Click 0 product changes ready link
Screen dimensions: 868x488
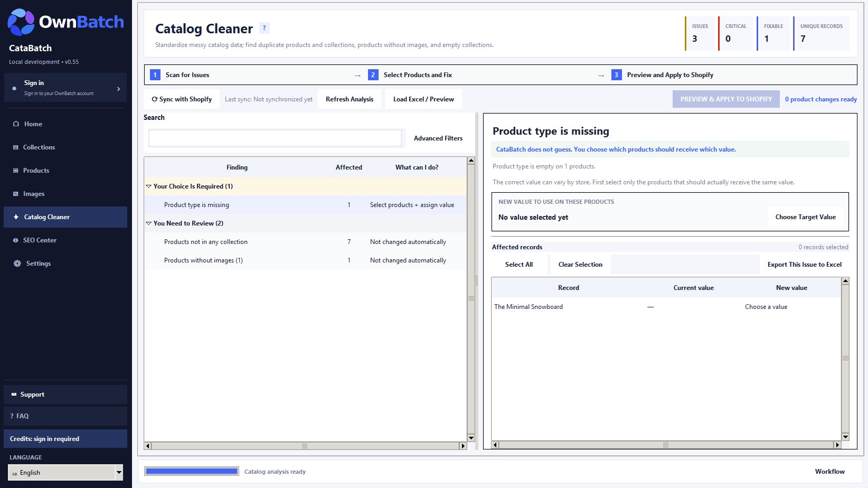coord(821,99)
